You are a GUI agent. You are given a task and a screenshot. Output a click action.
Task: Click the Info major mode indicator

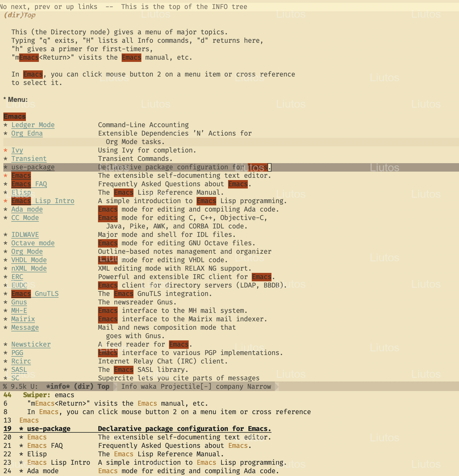point(129,387)
